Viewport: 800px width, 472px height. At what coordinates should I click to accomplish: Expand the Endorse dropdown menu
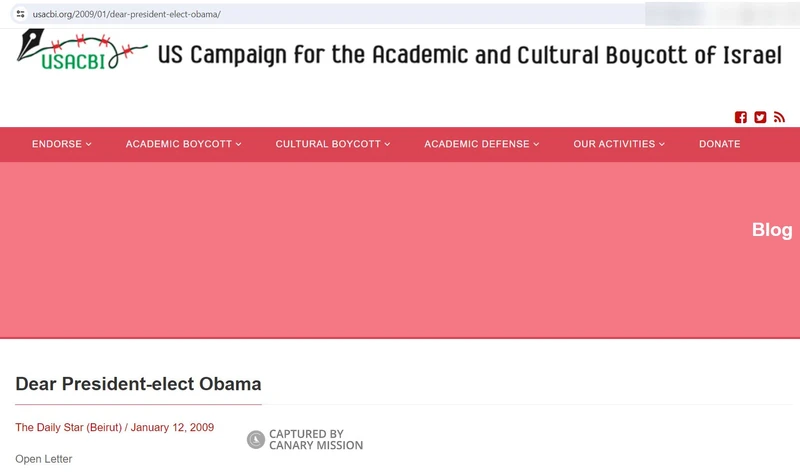[61, 144]
